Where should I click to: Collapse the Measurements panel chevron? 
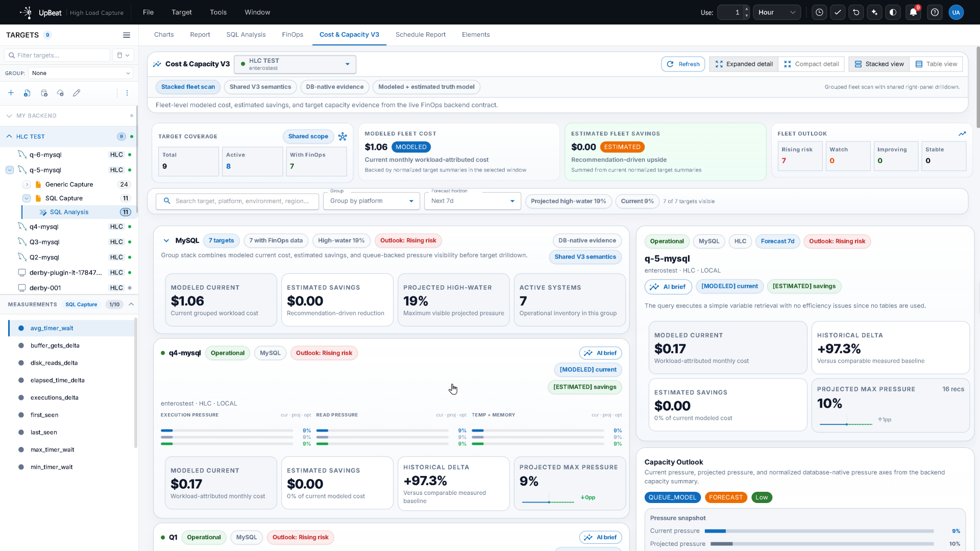pos(131,305)
